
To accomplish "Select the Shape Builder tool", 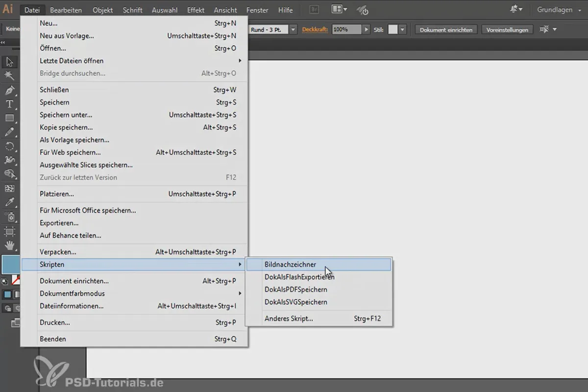I will tap(9, 173).
